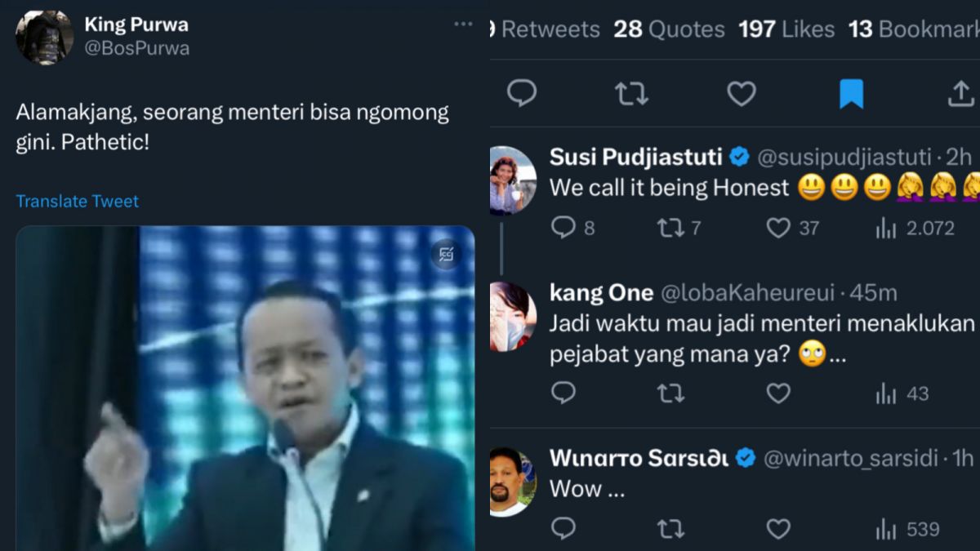The height and width of the screenshot is (551, 980).
Task: Remove the bookmark from the tweet
Action: [852, 93]
